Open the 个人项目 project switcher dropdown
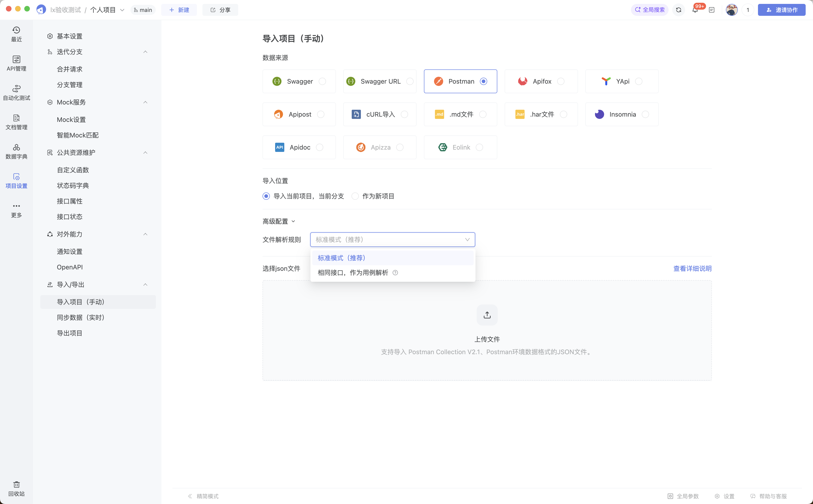 pos(107,10)
